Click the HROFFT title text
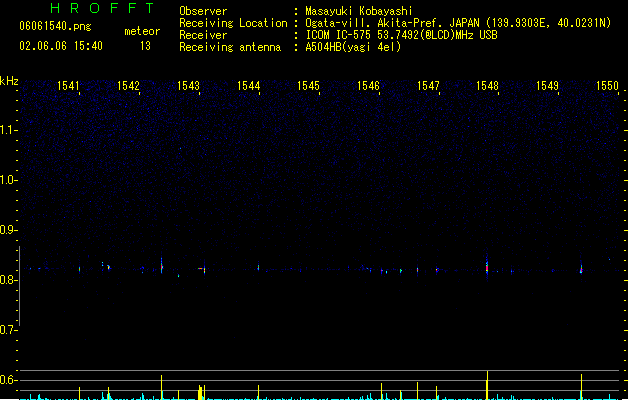 click(x=102, y=8)
